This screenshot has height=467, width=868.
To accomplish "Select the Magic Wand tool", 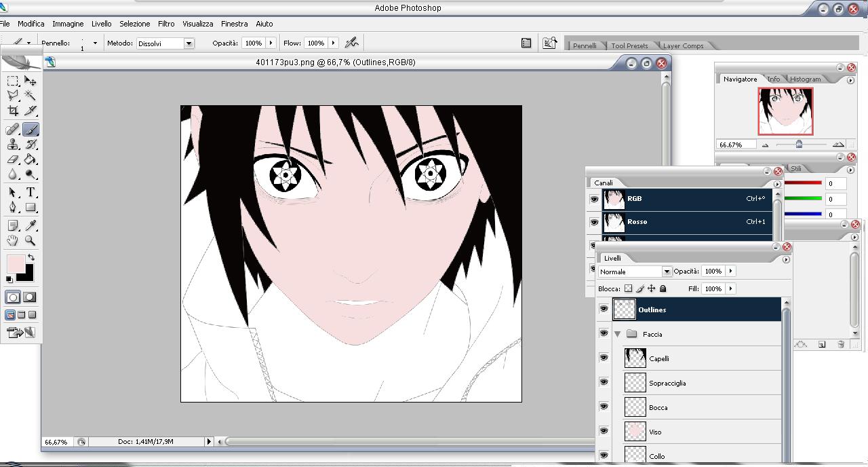I will click(31, 96).
